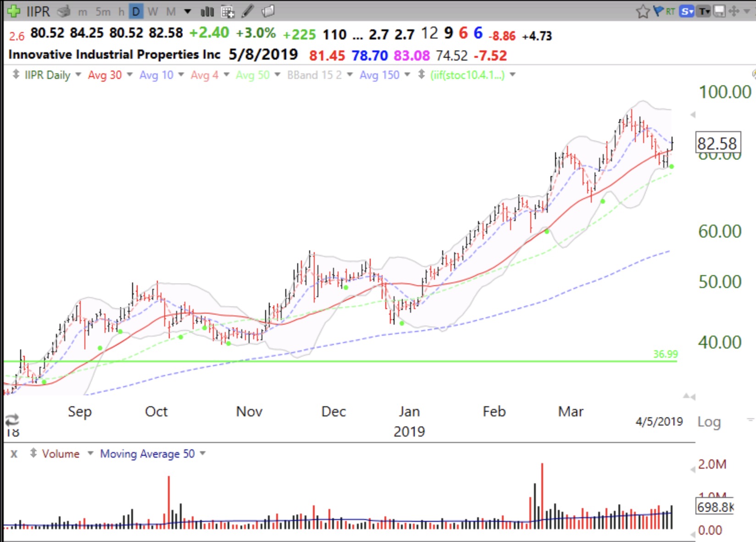Click the blue flag icon
Image resolution: width=756 pixels, height=542 pixels.
tap(659, 11)
